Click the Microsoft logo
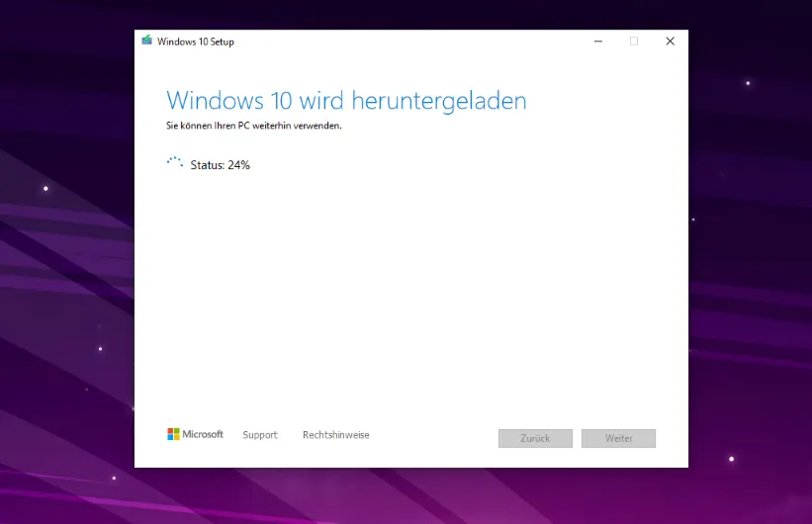 coord(195,434)
